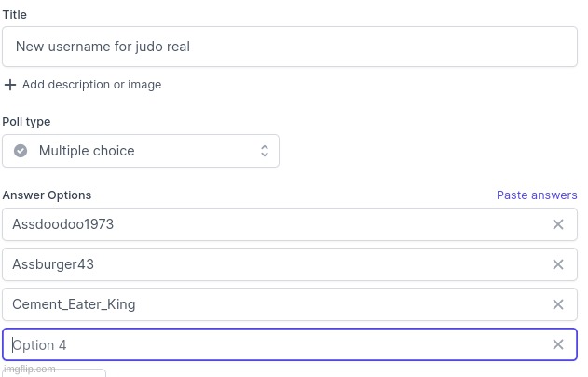The image size is (588, 377).
Task: Focus the Title field with New username text
Action: pyautogui.click(x=290, y=47)
